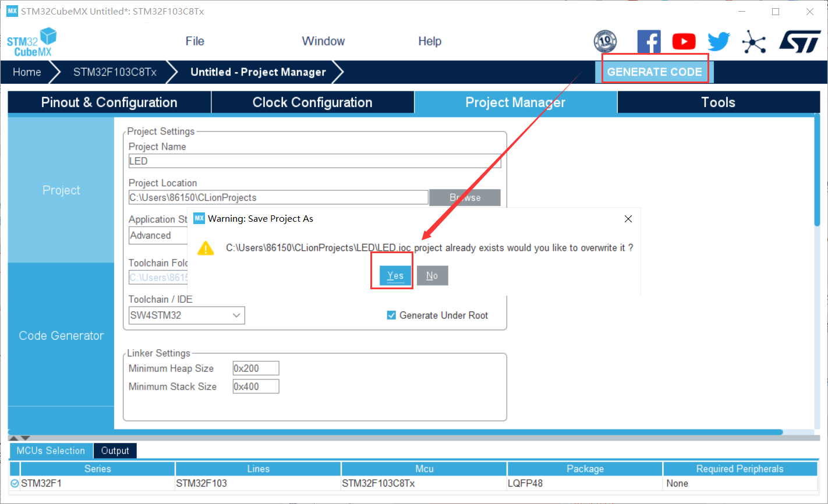Edit the Minimum Stack Size field

coord(256,386)
